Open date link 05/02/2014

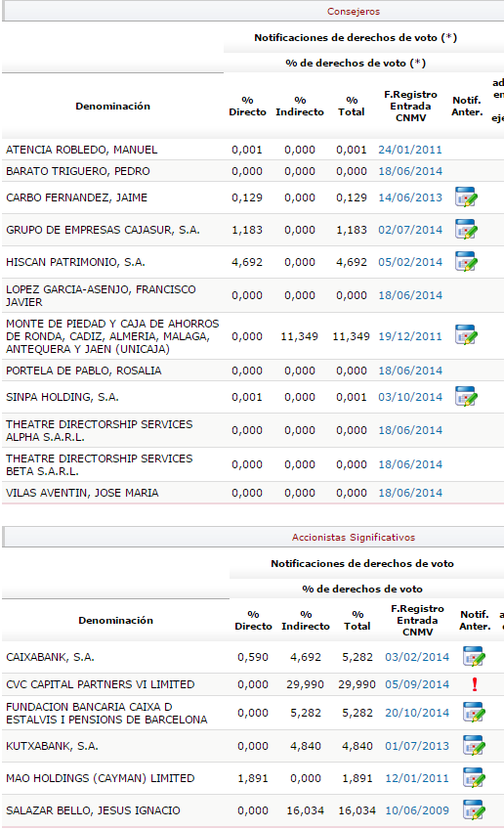pyautogui.click(x=410, y=263)
